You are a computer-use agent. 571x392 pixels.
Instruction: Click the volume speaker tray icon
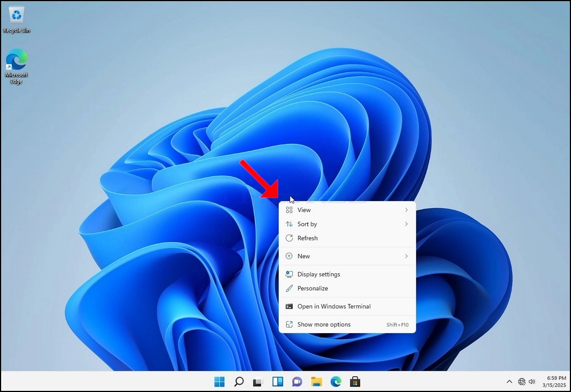pyautogui.click(x=532, y=381)
